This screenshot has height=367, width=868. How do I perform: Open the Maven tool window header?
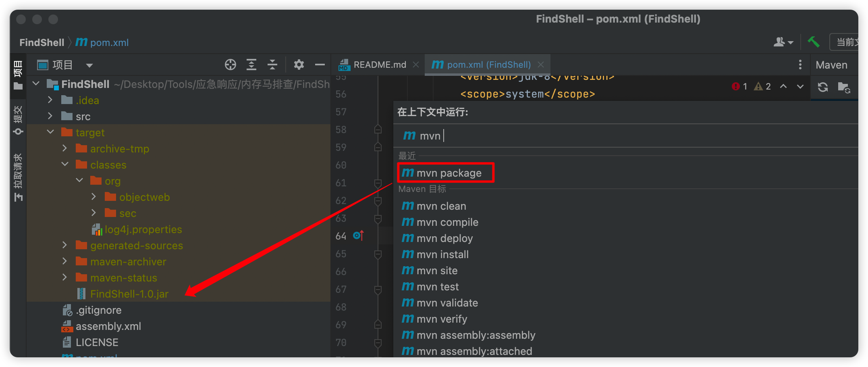click(831, 65)
